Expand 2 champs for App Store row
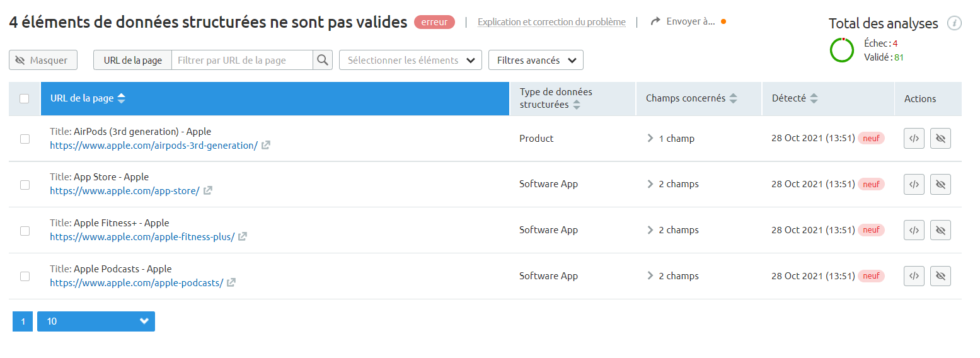This screenshot has height=358, width=980. tap(672, 184)
